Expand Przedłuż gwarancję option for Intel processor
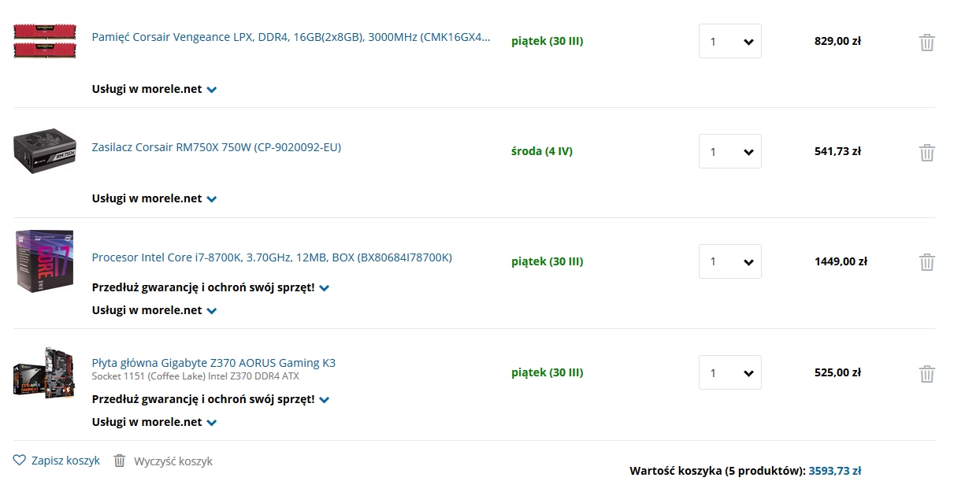This screenshot has width=980, height=496. coord(210,287)
